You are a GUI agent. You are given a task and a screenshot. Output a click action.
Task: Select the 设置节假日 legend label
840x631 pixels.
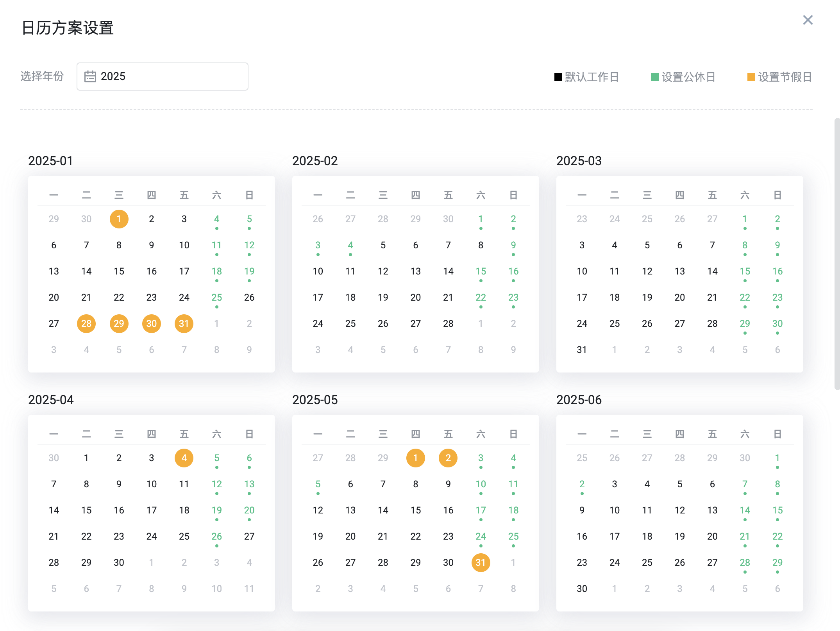(785, 77)
